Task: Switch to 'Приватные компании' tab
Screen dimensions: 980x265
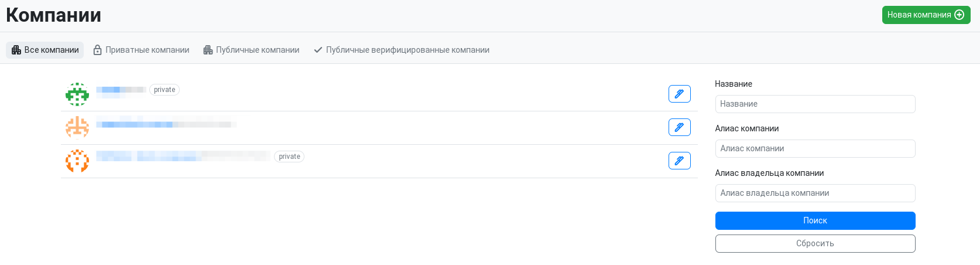Action: [141, 50]
